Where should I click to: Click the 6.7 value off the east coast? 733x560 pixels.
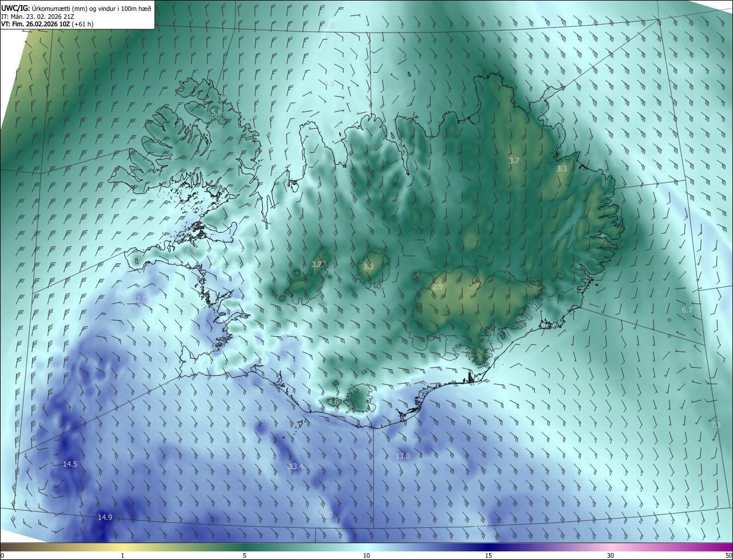click(x=687, y=310)
